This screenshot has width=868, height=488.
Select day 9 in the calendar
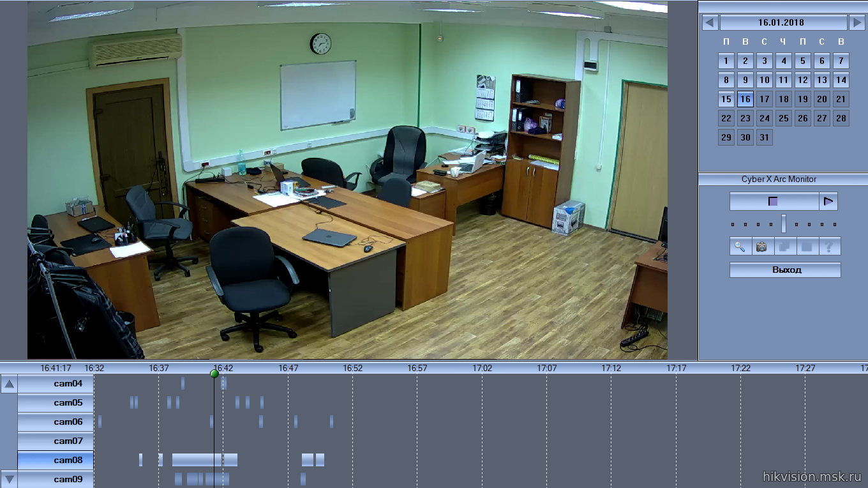pyautogui.click(x=745, y=80)
